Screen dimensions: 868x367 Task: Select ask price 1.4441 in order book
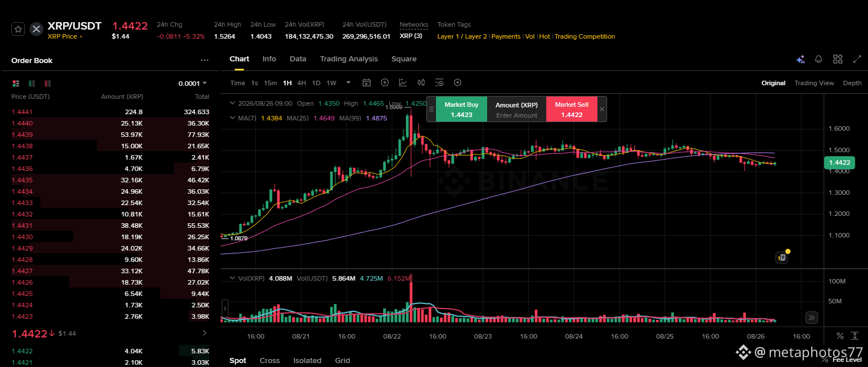tap(22, 112)
